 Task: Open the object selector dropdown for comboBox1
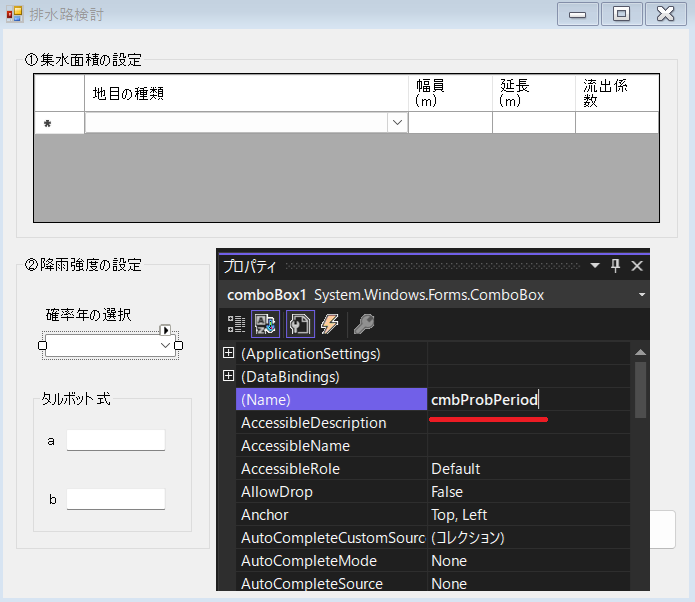click(641, 295)
